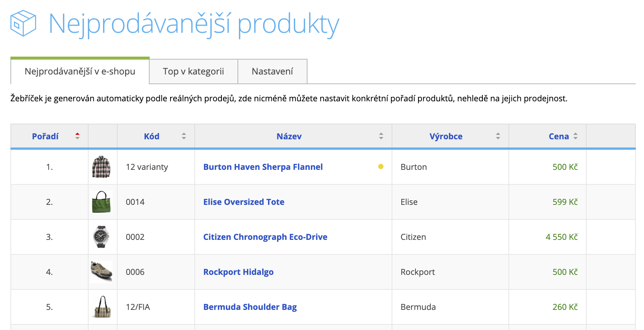The width and height of the screenshot is (644, 330).
Task: Click the Citizen watch thumbnail
Action: (x=101, y=237)
